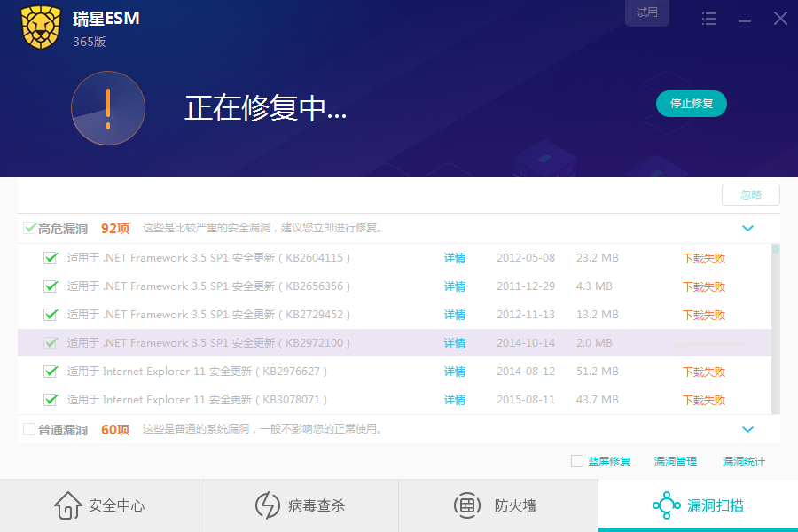The height and width of the screenshot is (532, 798).
Task: Click the house icon for 安全中心
Action: click(68, 505)
